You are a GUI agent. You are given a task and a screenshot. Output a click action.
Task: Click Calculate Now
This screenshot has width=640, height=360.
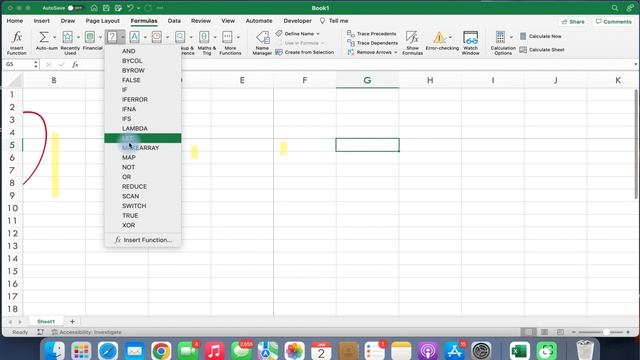click(x=540, y=36)
